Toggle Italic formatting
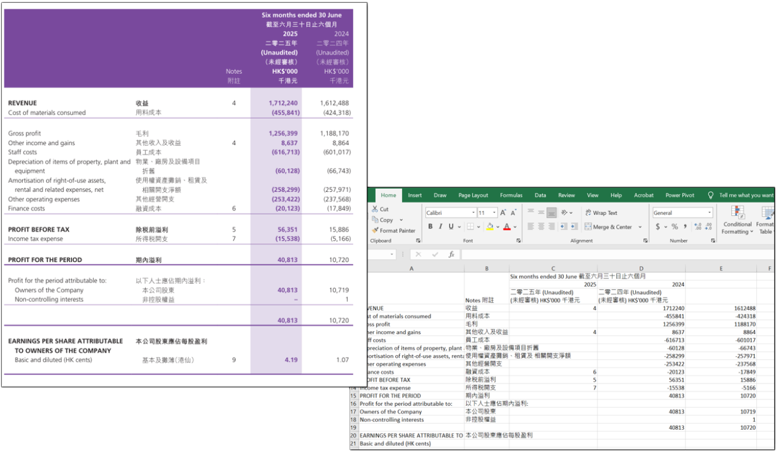 click(440, 226)
